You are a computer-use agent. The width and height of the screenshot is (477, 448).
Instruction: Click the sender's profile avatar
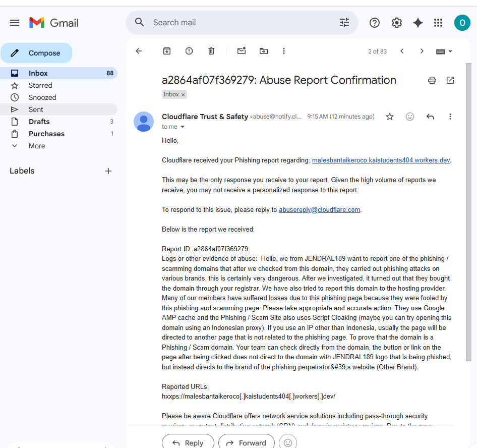point(144,122)
